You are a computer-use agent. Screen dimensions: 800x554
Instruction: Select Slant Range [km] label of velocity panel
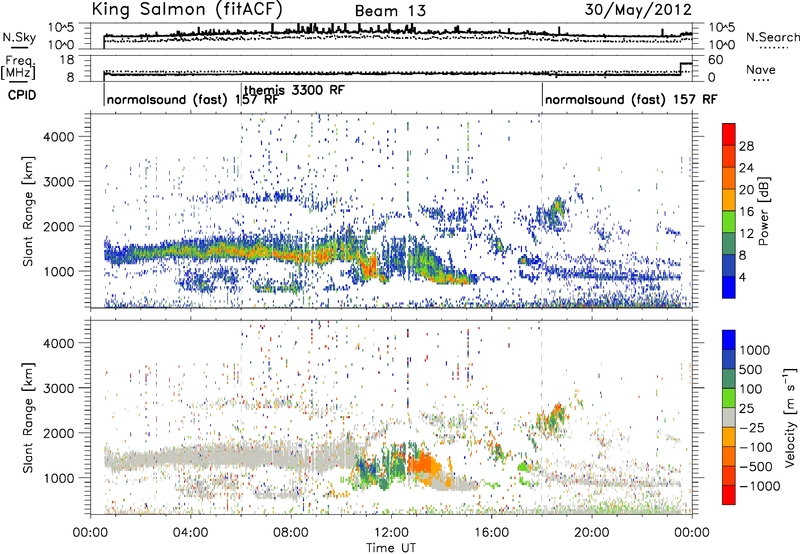(x=27, y=417)
